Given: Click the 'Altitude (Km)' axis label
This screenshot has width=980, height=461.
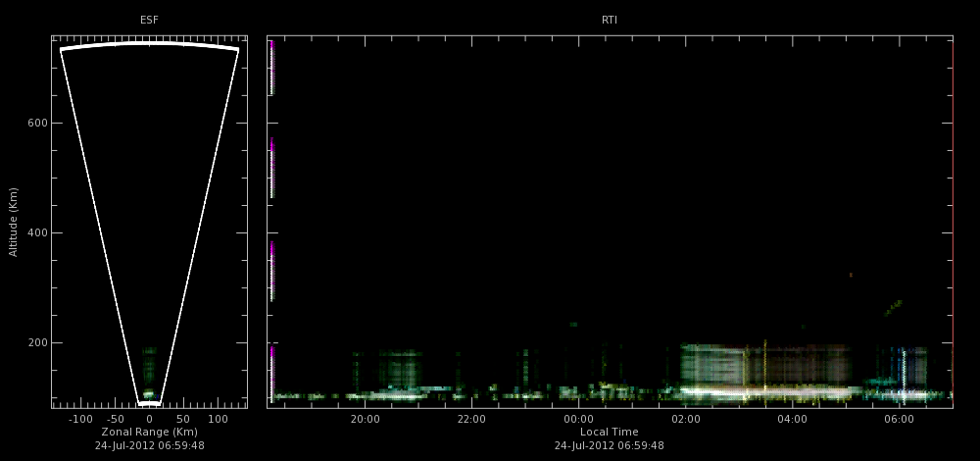Looking at the screenshot, I should [13, 222].
